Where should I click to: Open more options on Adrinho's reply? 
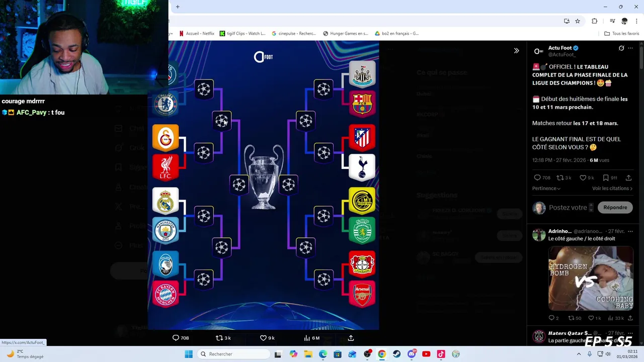(630, 231)
